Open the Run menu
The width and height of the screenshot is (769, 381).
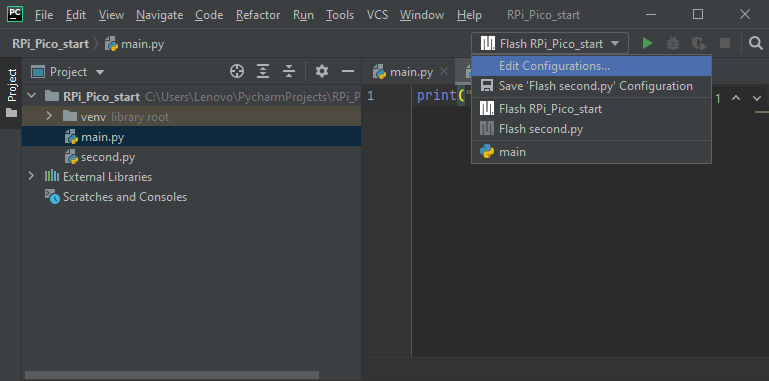pyautogui.click(x=303, y=15)
